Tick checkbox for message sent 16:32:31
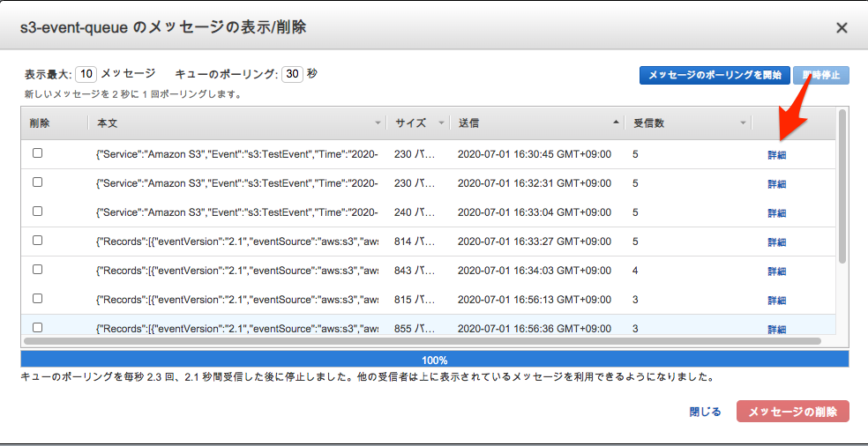 click(37, 182)
